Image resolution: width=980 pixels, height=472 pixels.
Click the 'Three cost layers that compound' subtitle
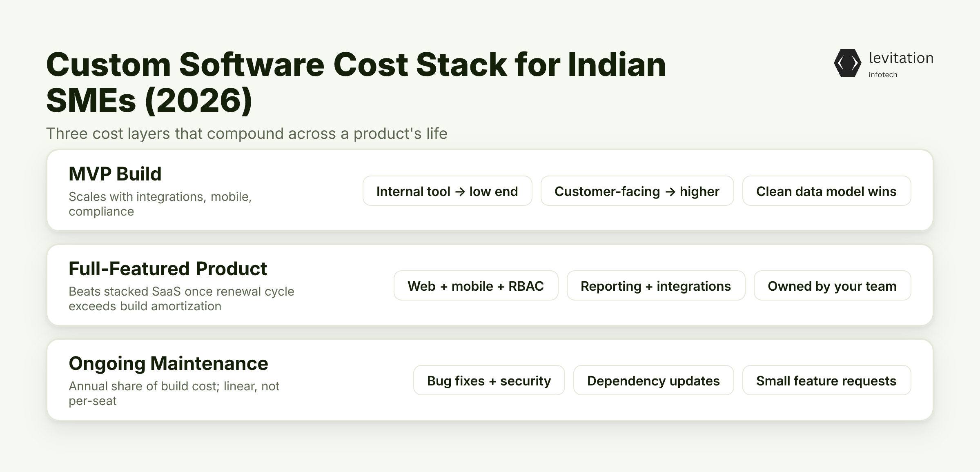[247, 134]
